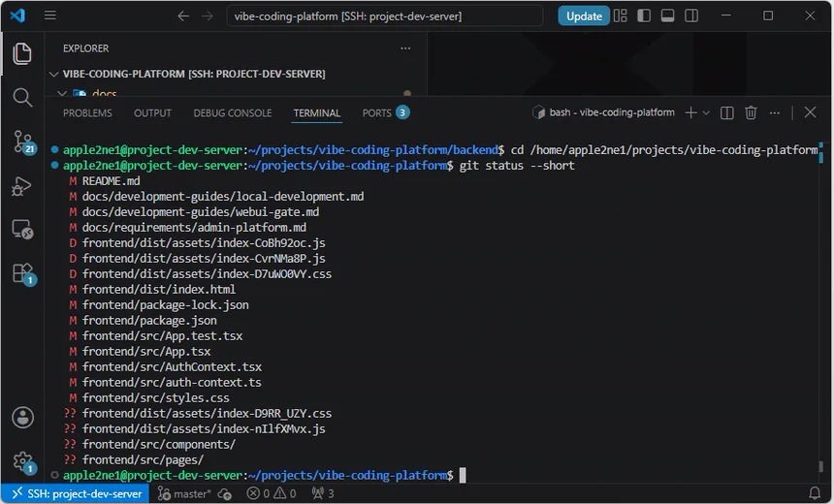This screenshot has height=504, width=834.
Task: Click frontend/src/components/ untracked entry
Action: (159, 445)
